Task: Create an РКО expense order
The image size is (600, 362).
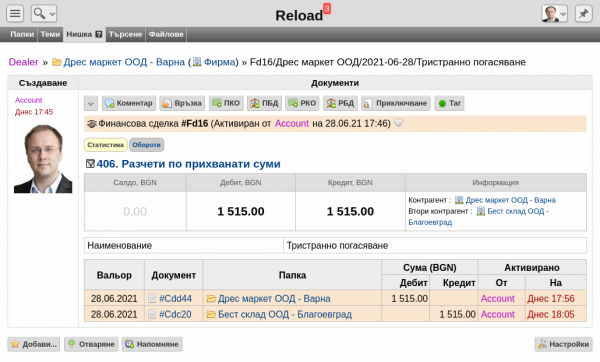Action: point(302,103)
